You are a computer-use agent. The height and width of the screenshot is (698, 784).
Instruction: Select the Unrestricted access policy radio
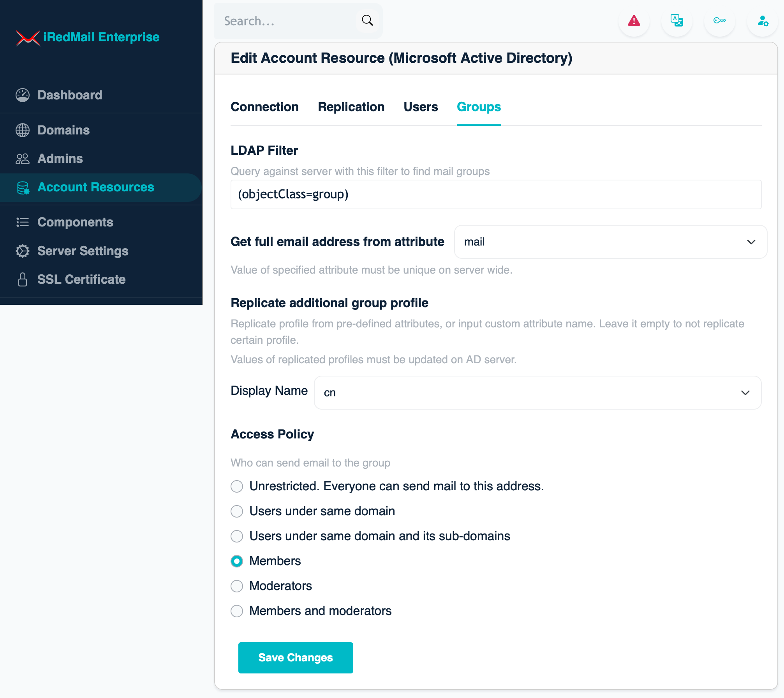click(x=237, y=486)
